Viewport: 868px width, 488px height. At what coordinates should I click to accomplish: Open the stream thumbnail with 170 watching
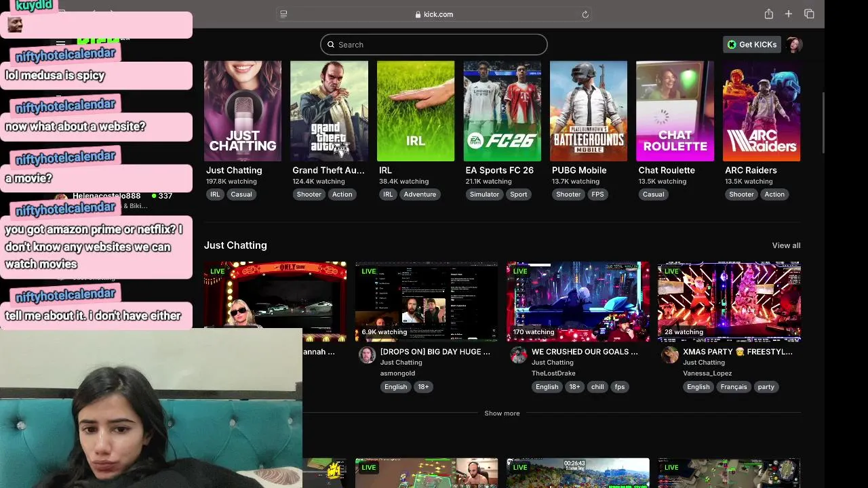coord(578,302)
